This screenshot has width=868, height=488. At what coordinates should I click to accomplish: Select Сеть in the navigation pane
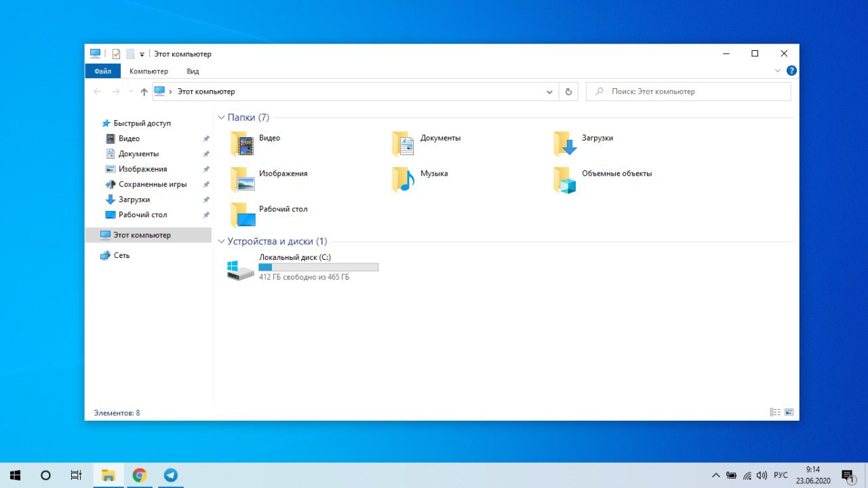(121, 255)
